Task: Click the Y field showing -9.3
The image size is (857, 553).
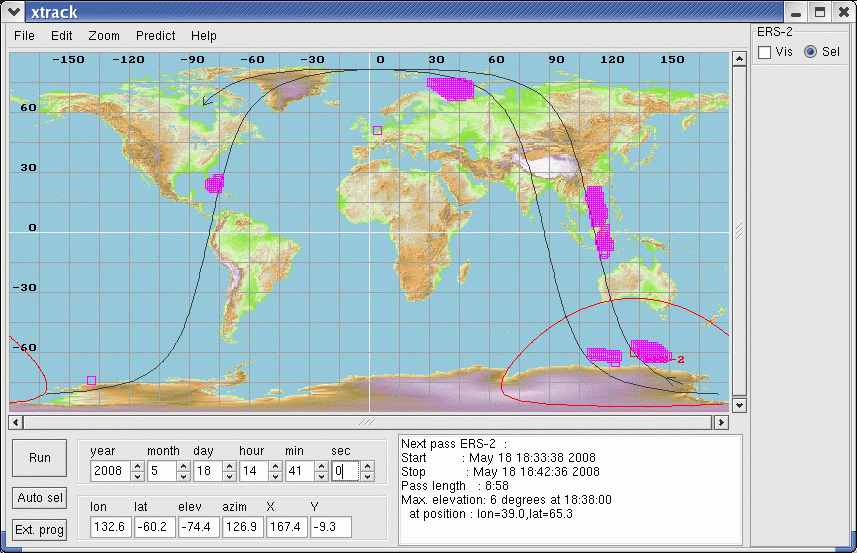Action: click(x=331, y=527)
